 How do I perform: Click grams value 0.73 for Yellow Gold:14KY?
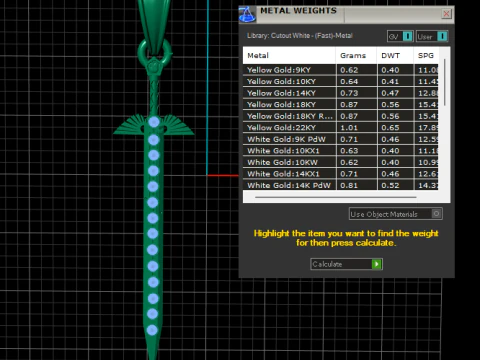349,93
